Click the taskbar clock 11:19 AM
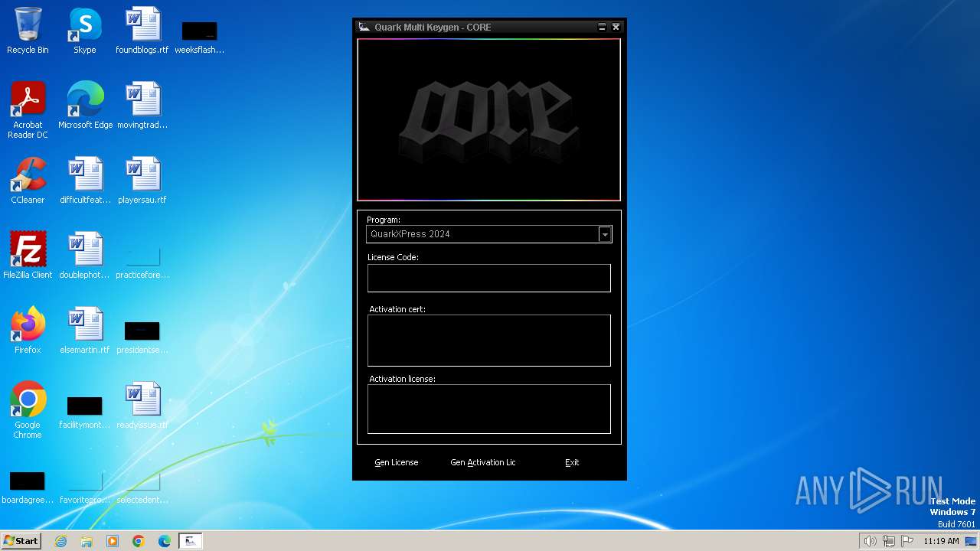The image size is (980, 551). coord(941,541)
